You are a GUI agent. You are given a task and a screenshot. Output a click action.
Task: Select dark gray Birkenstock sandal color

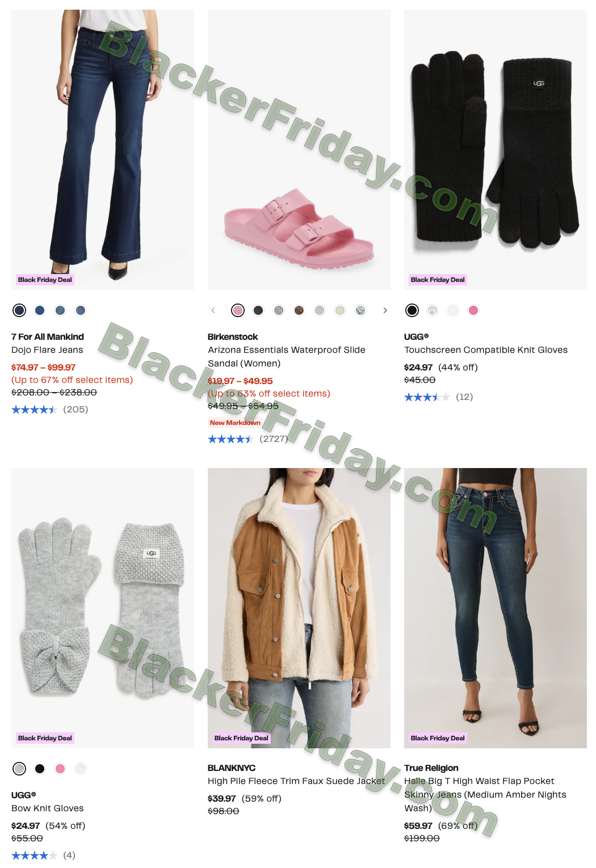tap(258, 310)
